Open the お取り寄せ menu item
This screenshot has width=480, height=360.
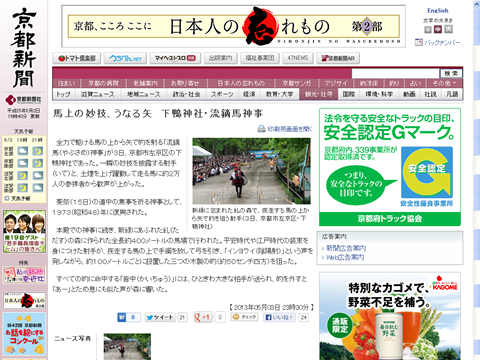(x=185, y=83)
